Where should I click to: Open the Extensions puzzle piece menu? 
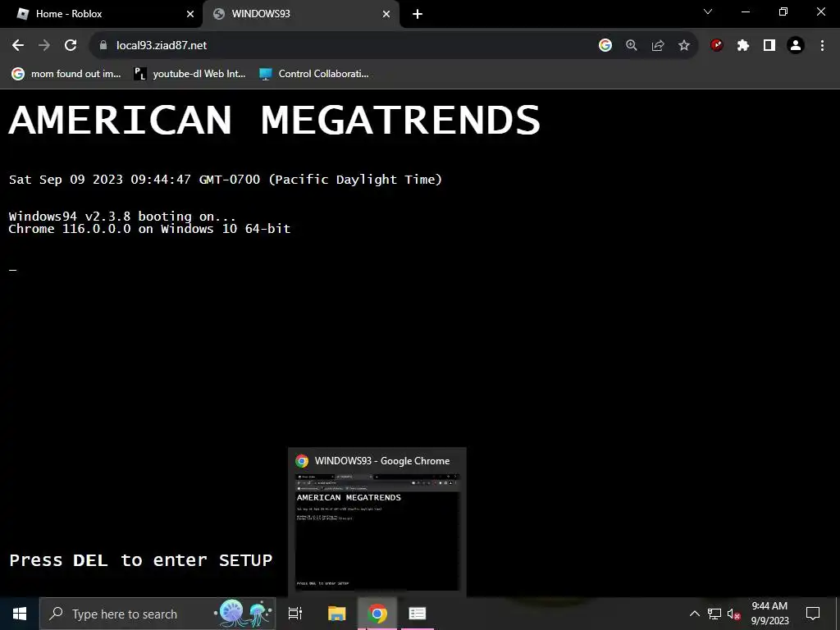[743, 46]
